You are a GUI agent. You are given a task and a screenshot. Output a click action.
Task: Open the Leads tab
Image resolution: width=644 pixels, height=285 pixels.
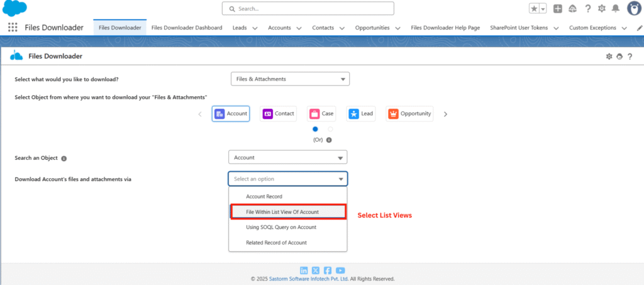pyautogui.click(x=240, y=28)
